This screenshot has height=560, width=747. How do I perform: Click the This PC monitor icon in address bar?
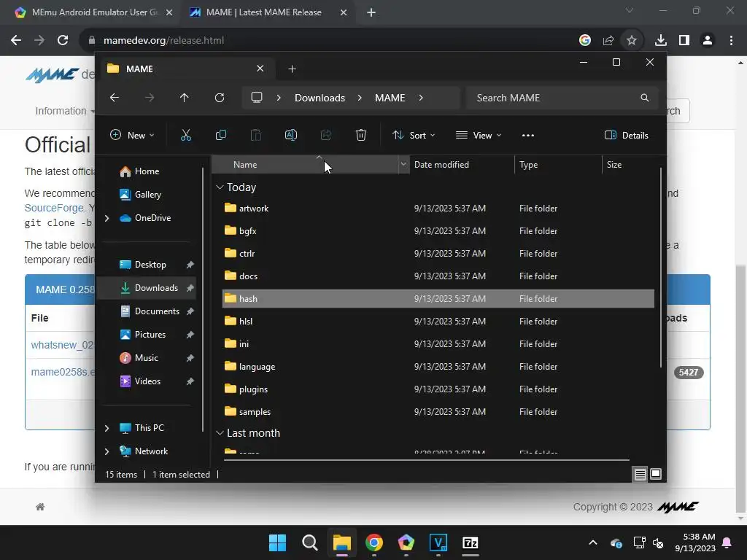257,98
